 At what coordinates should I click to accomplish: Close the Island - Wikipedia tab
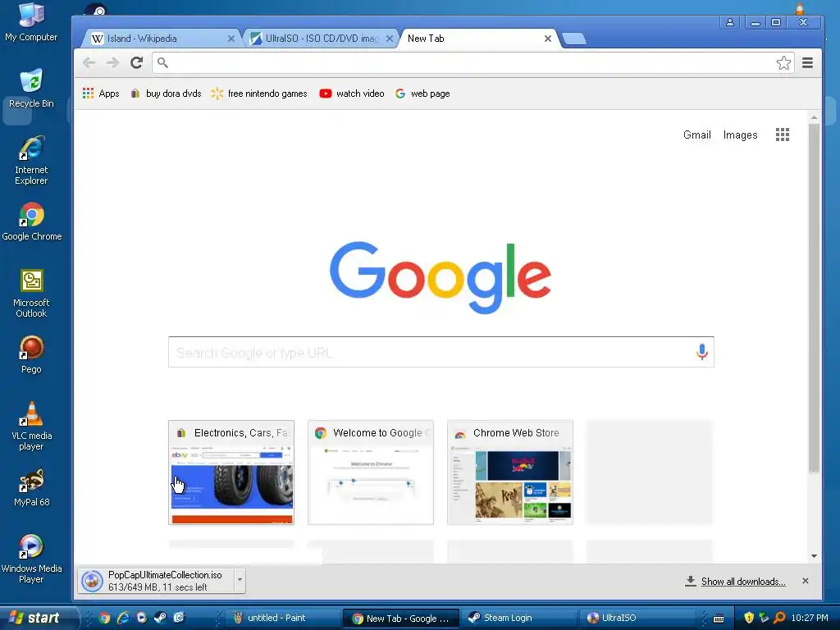pos(231,39)
